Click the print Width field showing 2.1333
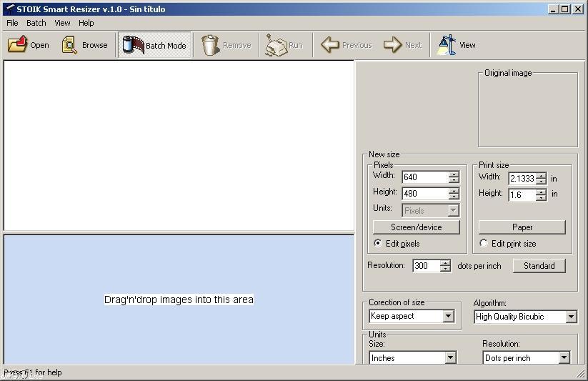Viewport: 588px width, 381px height. pyautogui.click(x=522, y=178)
